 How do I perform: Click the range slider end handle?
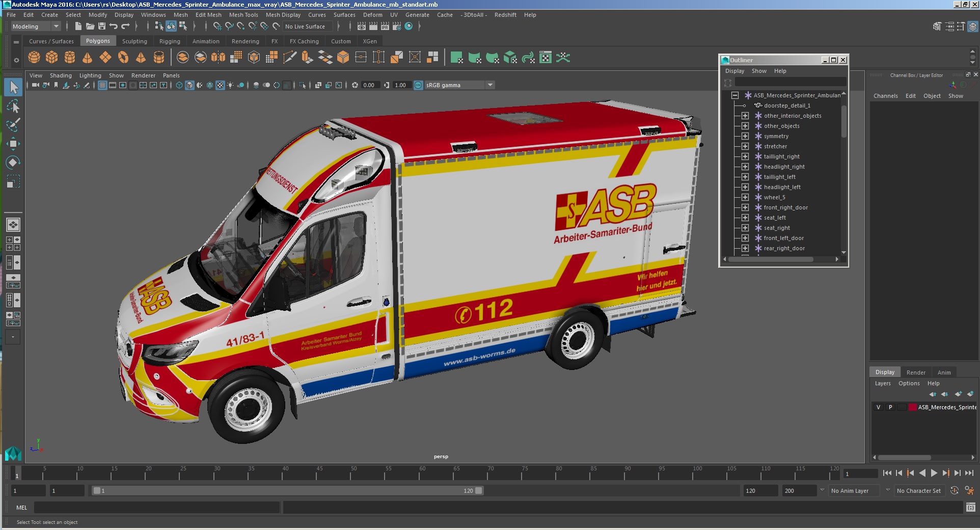click(479, 491)
